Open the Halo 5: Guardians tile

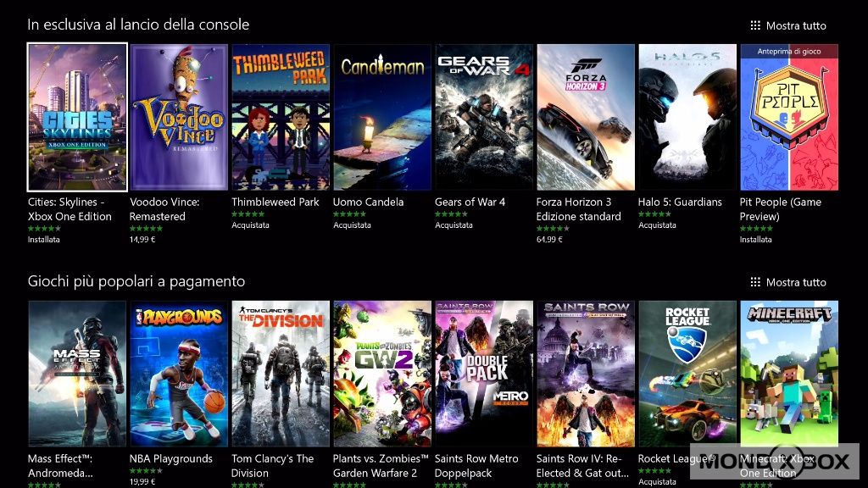(687, 117)
